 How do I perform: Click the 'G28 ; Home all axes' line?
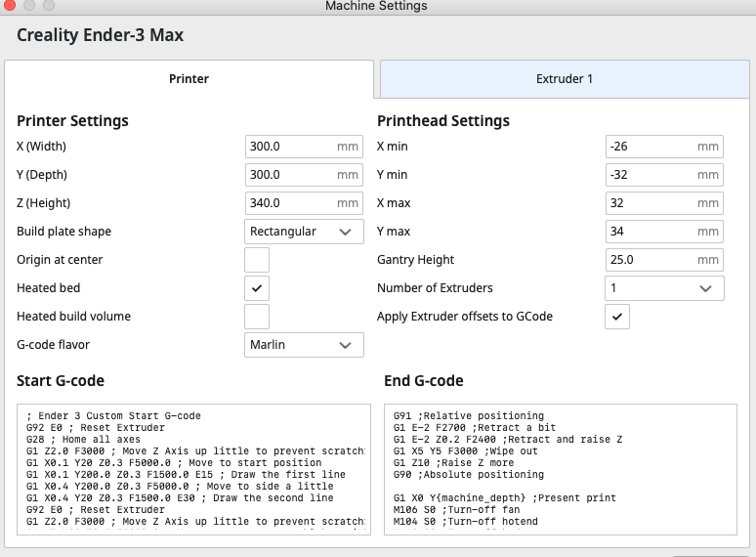[x=83, y=440]
